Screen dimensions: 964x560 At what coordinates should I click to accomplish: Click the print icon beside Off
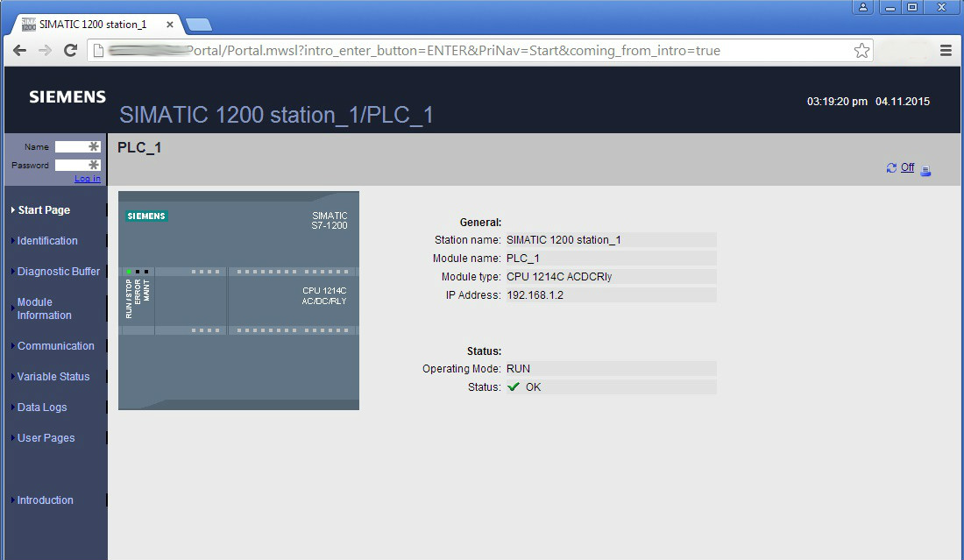(x=926, y=171)
